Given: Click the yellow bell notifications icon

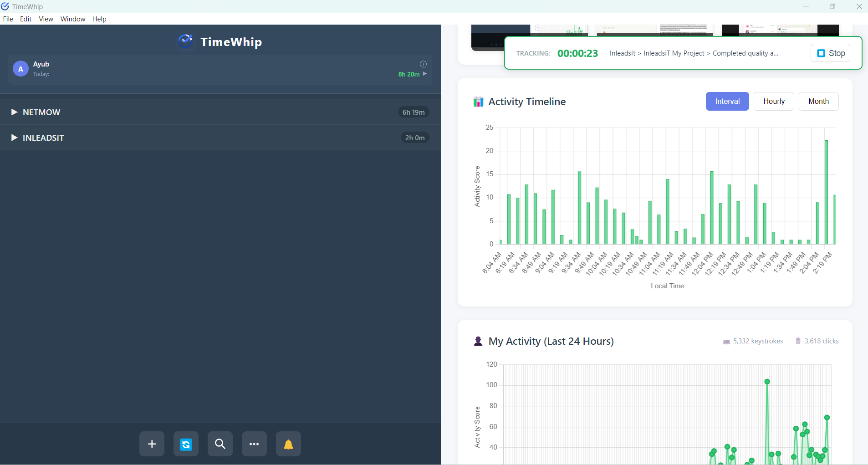Looking at the screenshot, I should pos(288,444).
